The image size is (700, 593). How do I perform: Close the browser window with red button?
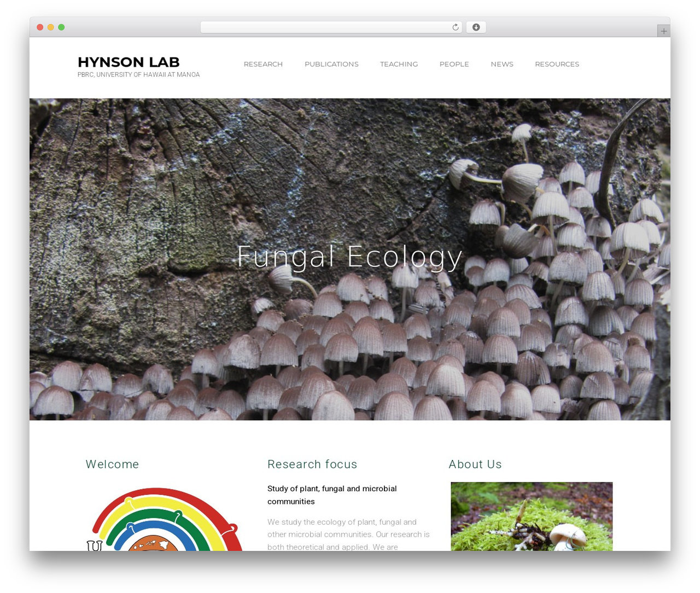coord(40,27)
